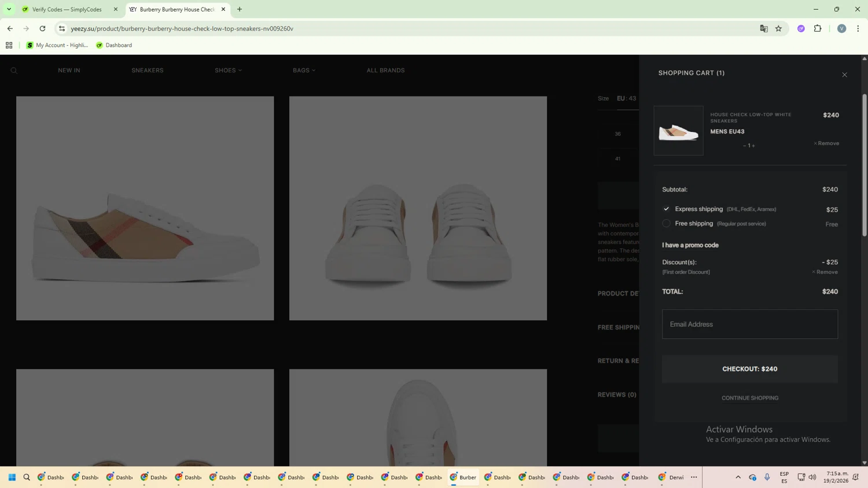Show hidden system tray icons
This screenshot has height=488, width=868.
click(x=738, y=477)
